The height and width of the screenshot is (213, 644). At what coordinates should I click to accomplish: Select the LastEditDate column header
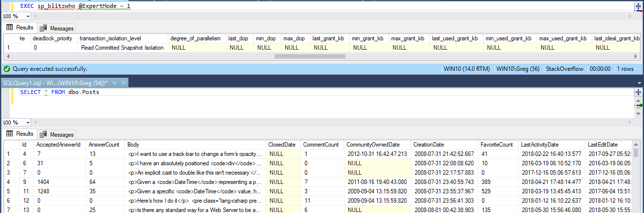609,145
